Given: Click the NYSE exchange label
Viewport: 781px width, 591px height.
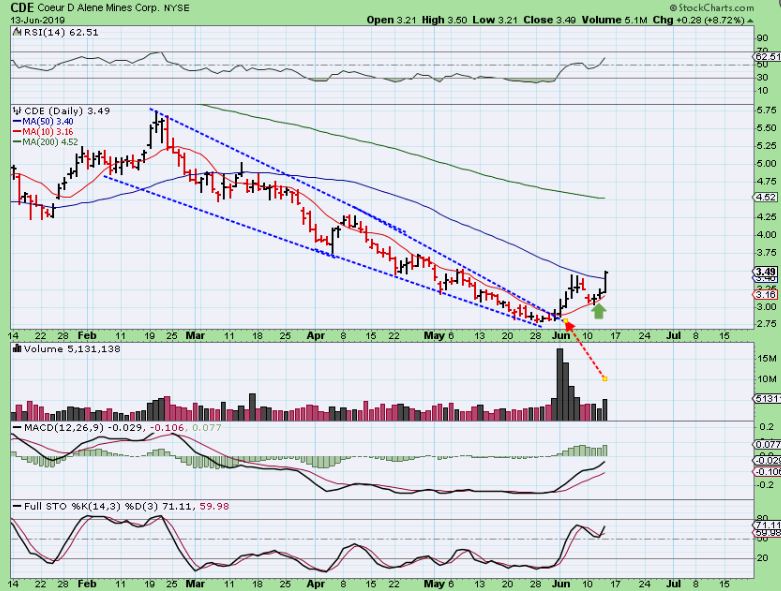Looking at the screenshot, I should 177,8.
